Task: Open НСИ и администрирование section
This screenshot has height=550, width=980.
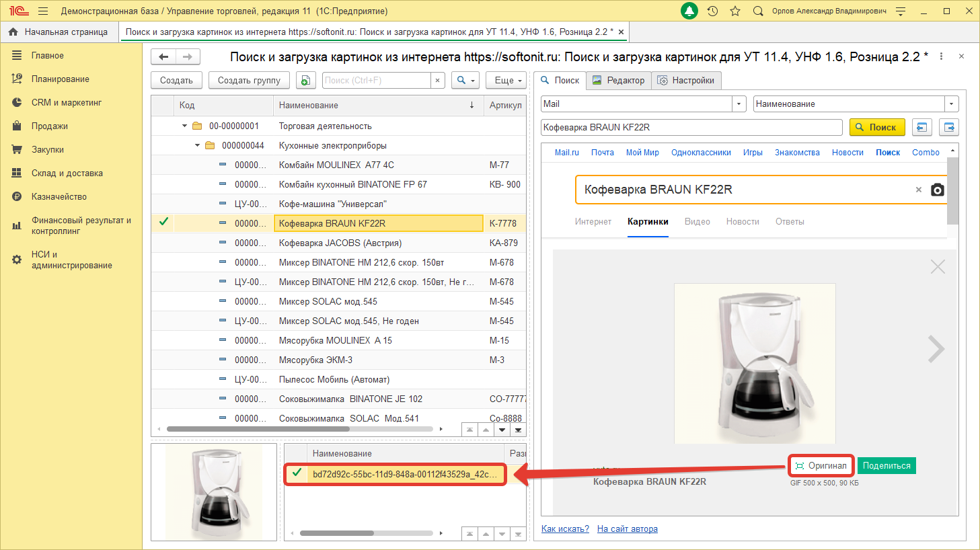Action: coord(71,260)
